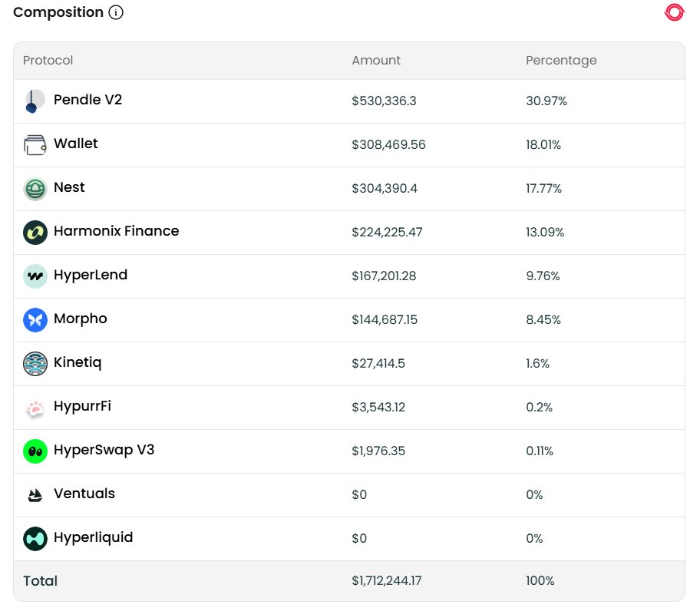Select the $224,225.47 amount
Screen dimensions: 700x611
pos(387,232)
